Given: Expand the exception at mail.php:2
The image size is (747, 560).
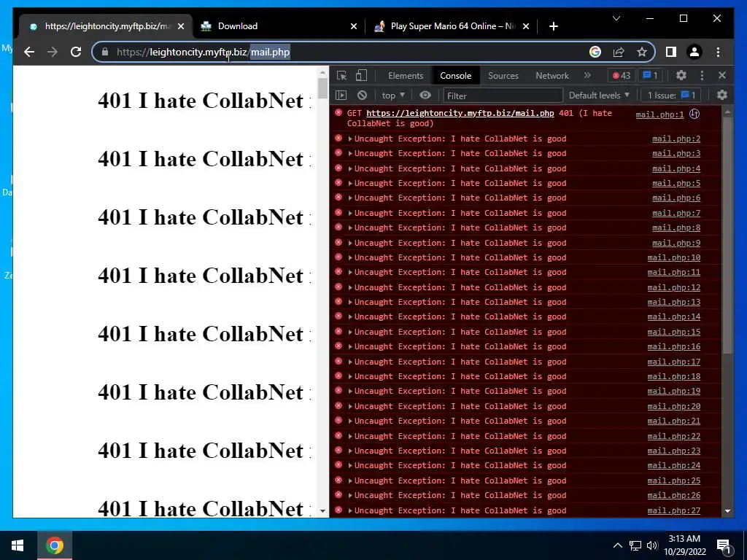Looking at the screenshot, I should pos(350,139).
